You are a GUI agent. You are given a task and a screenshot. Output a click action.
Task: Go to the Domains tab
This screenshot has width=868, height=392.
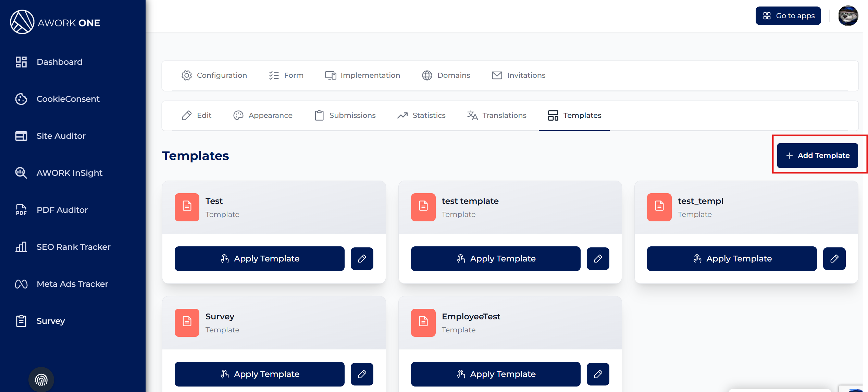click(x=446, y=75)
